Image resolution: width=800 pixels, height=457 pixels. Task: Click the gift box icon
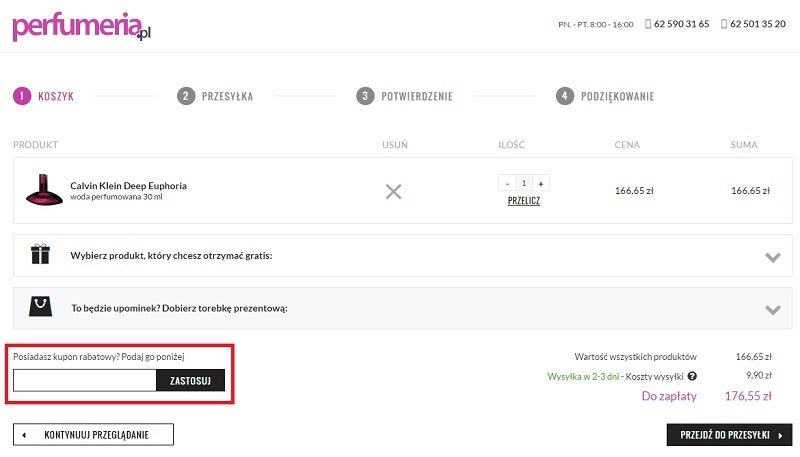tap(40, 254)
